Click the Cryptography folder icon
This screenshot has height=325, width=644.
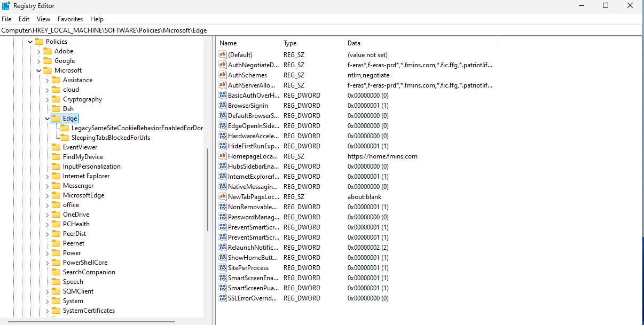pyautogui.click(x=56, y=99)
